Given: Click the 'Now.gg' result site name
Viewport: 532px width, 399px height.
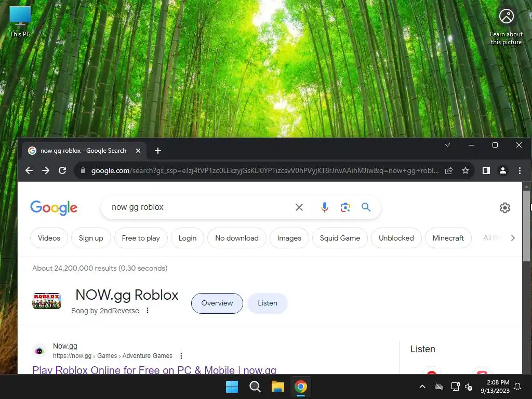Looking at the screenshot, I should [x=65, y=346].
